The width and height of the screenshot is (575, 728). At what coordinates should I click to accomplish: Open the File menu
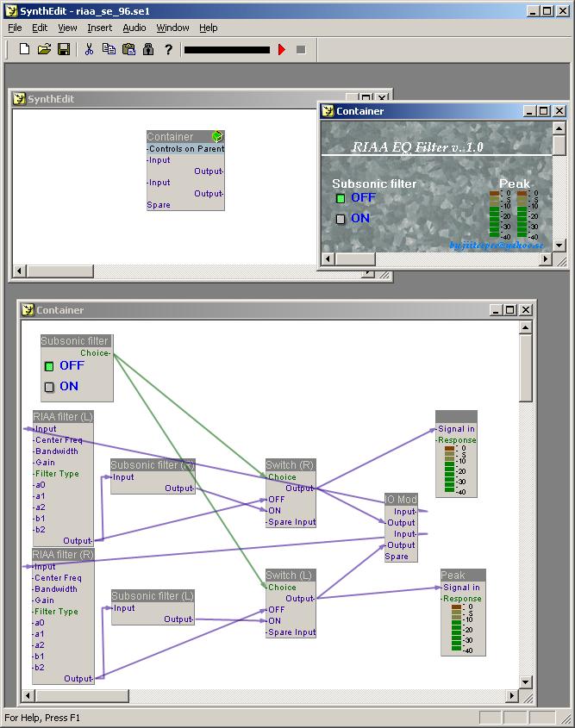(x=15, y=28)
